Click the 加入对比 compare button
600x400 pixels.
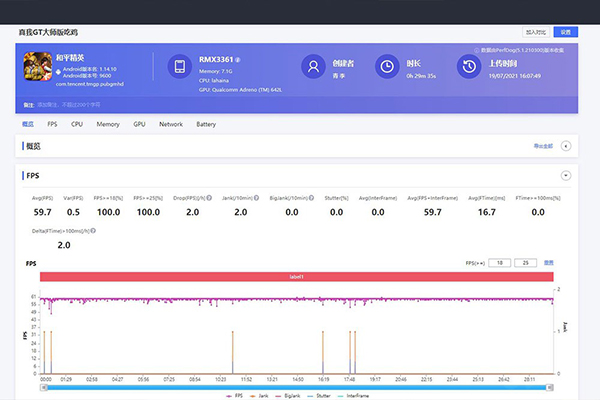[536, 32]
